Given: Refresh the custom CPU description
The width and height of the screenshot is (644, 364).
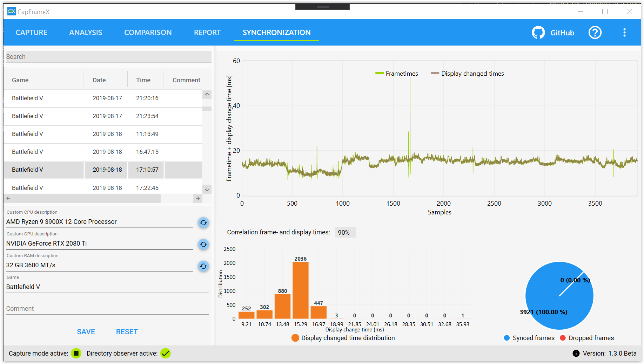Looking at the screenshot, I should (203, 223).
